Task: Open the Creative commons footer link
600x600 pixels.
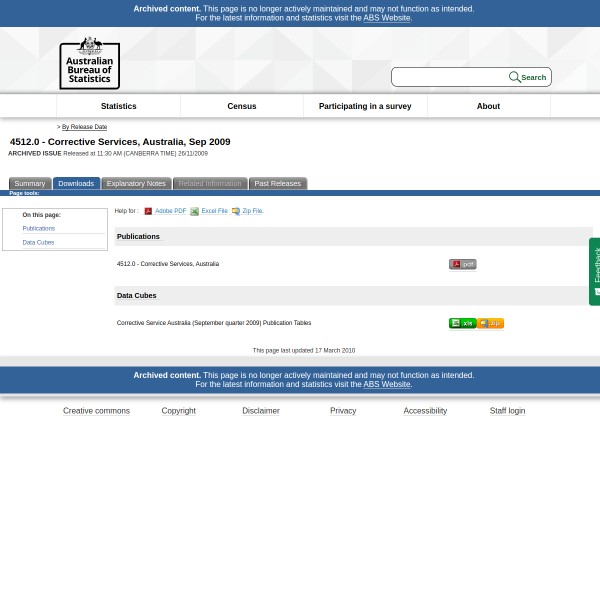Action: 96,410
